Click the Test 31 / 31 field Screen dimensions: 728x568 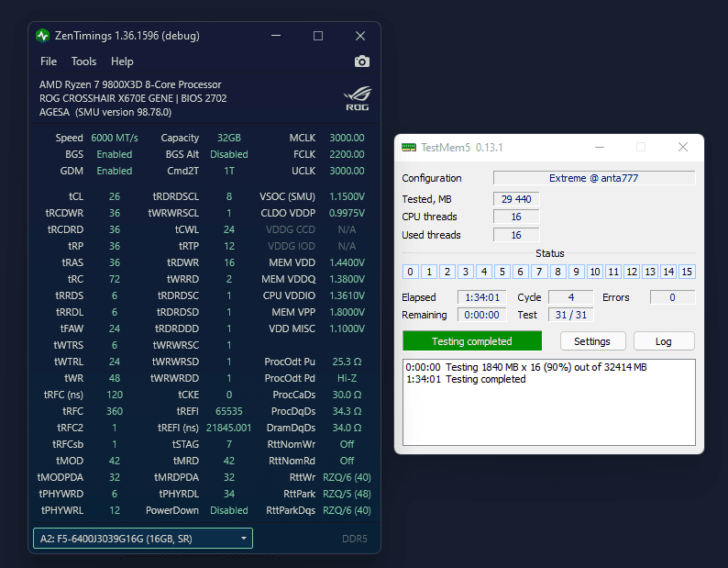(x=571, y=315)
